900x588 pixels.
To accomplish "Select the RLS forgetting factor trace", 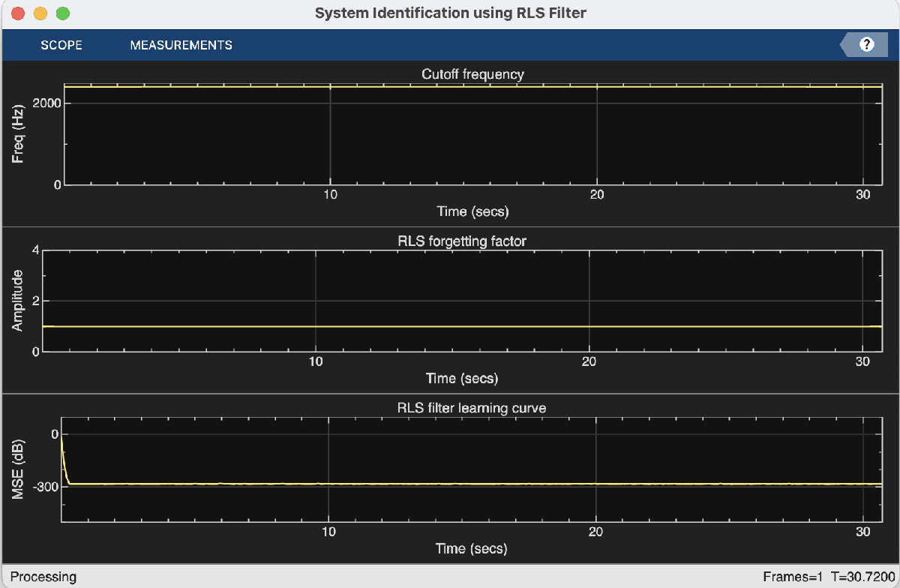I will point(450,326).
